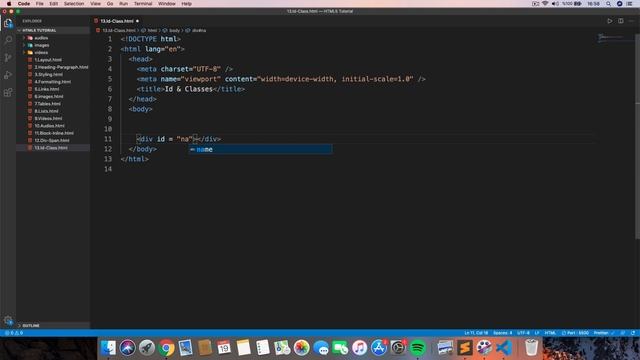Open 1.Layout.html in the explorer
This screenshot has height=360, width=640.
(48, 60)
